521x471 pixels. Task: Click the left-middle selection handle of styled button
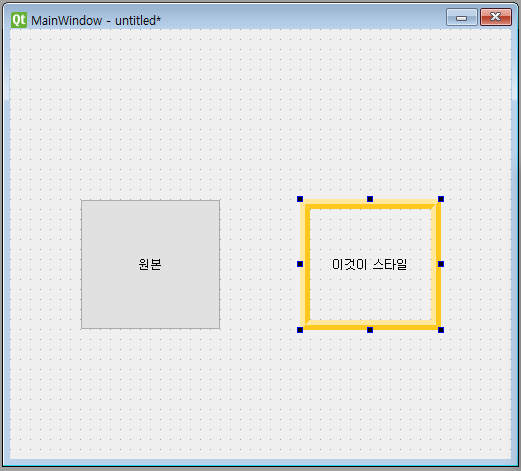pos(300,264)
